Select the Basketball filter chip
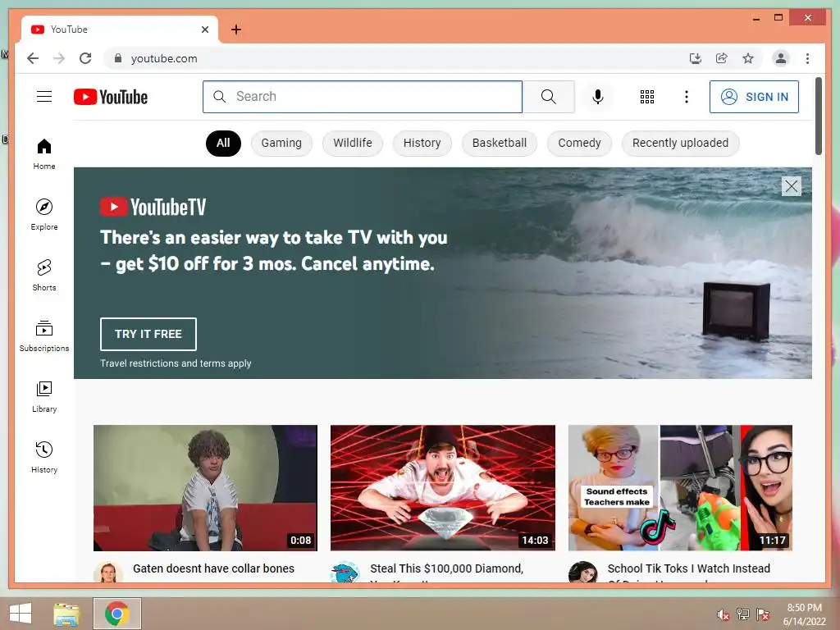840x630 pixels. pos(500,143)
